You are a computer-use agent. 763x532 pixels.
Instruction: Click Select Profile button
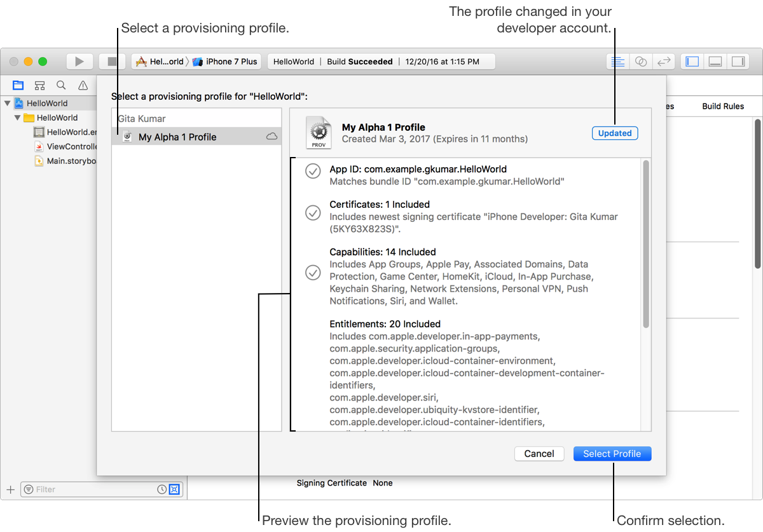coord(612,454)
